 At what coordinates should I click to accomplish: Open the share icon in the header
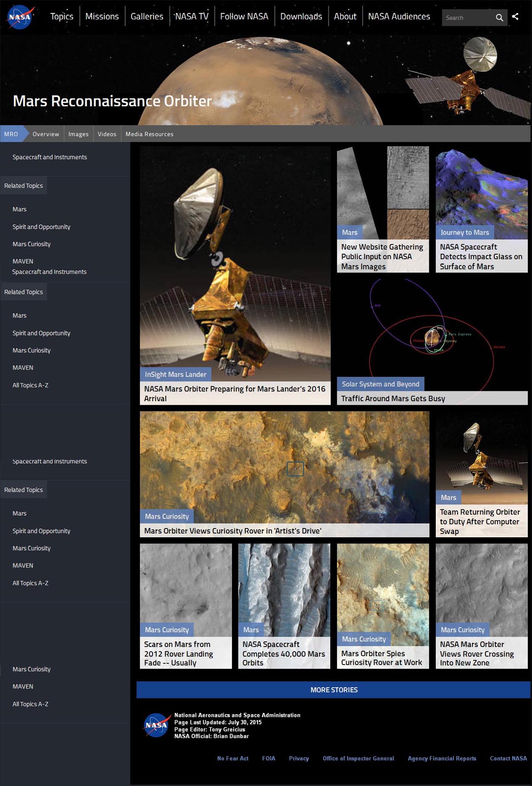coord(515,16)
